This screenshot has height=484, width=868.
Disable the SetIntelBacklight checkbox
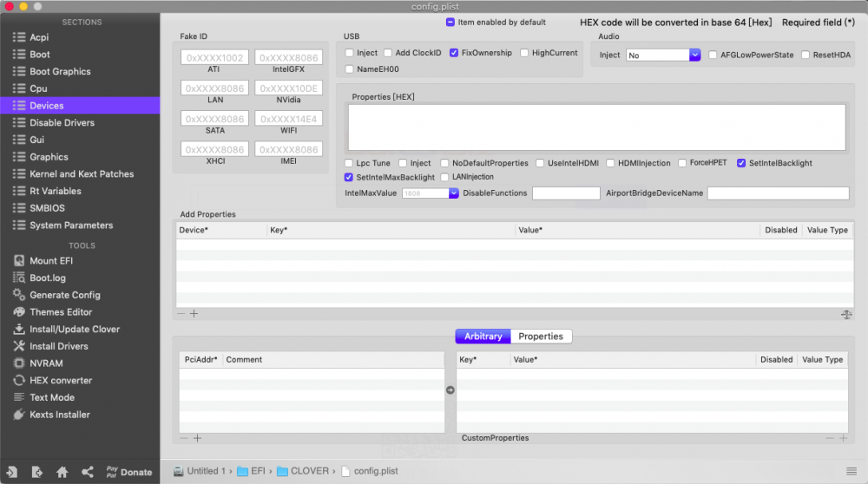[741, 163]
